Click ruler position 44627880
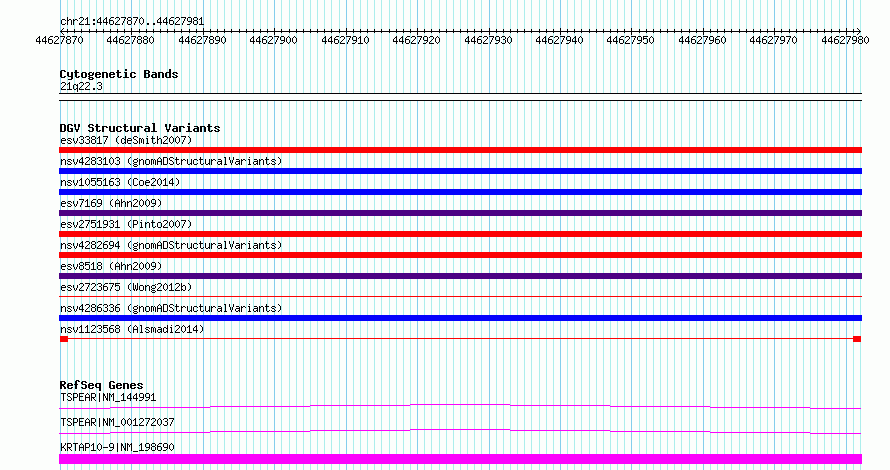 pos(130,40)
